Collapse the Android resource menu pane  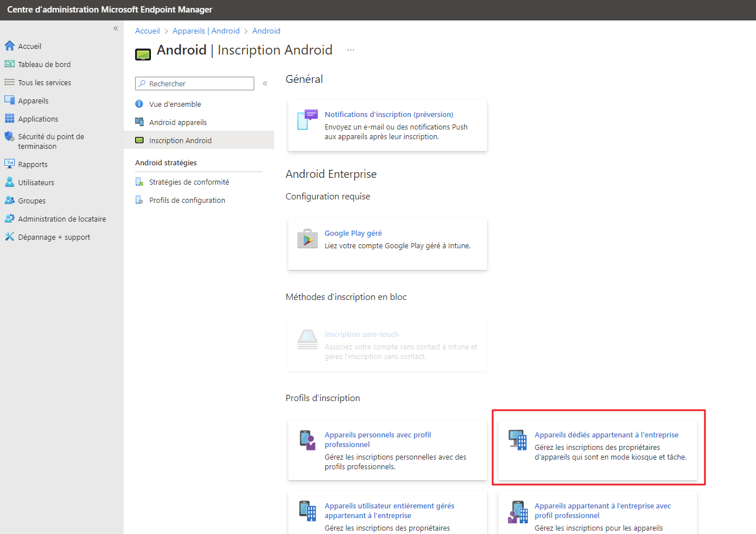point(265,84)
